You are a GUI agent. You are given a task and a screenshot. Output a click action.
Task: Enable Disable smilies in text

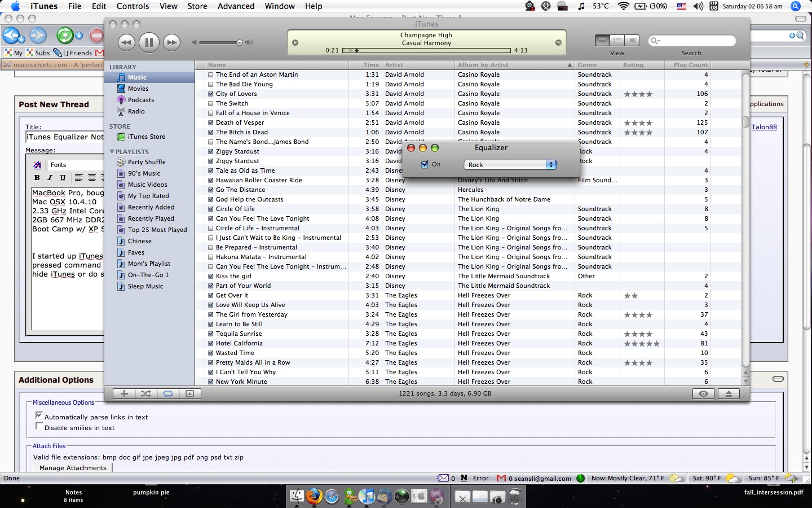39,427
